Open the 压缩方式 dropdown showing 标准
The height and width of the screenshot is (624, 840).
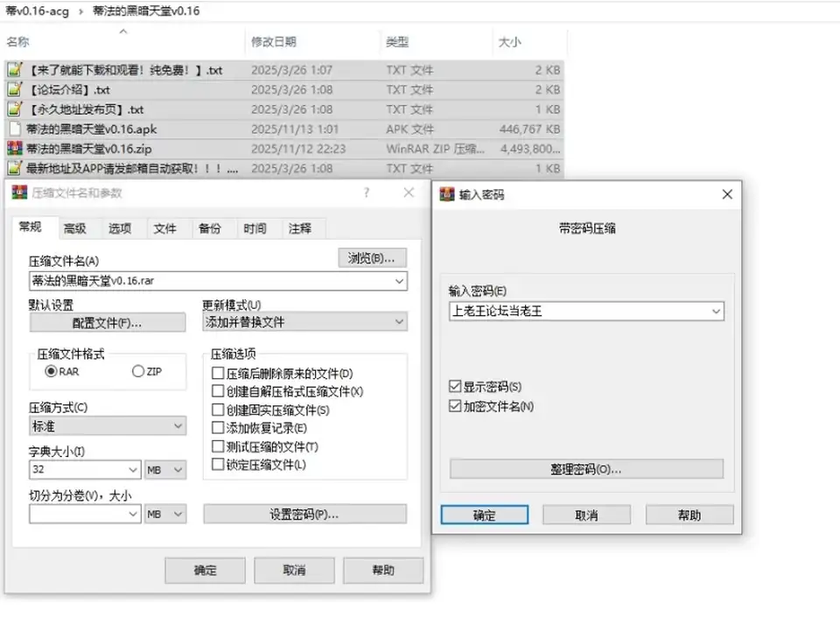(x=108, y=426)
